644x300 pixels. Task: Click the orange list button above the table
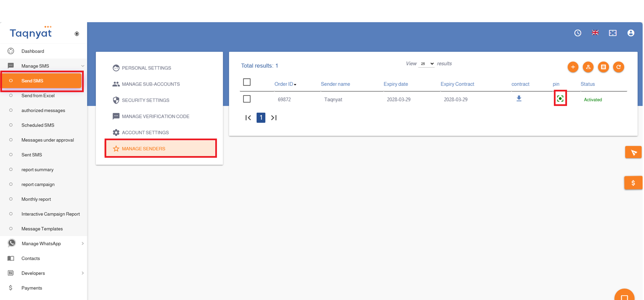coord(604,67)
